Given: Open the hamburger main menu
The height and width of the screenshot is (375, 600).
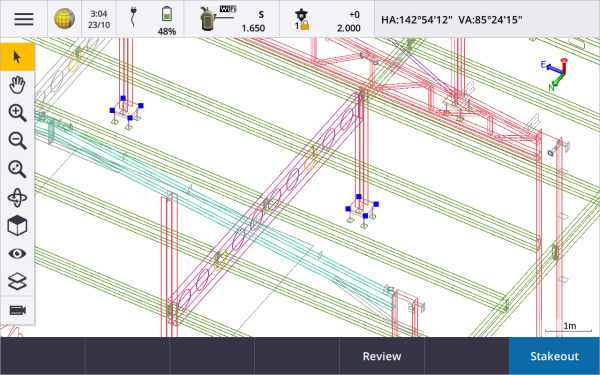Looking at the screenshot, I should 24,19.
